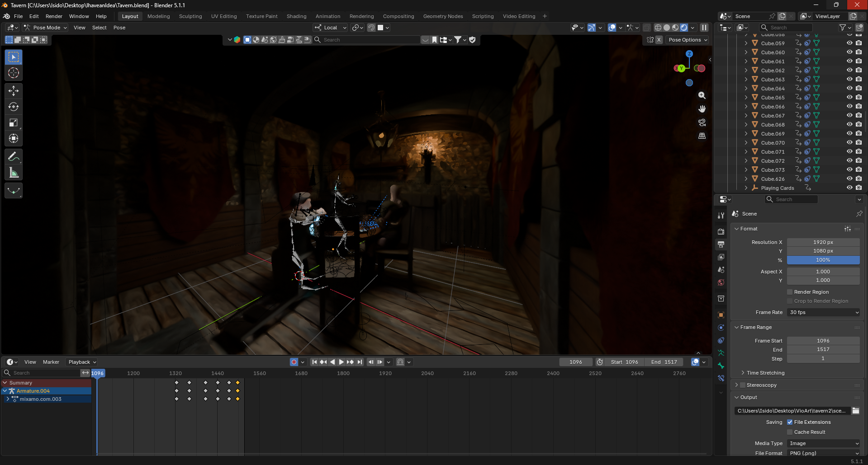Pick the Rotate tool
868x465 pixels.
(x=14, y=107)
